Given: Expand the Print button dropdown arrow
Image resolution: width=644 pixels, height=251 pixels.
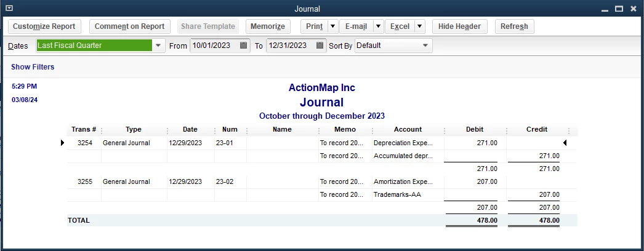Looking at the screenshot, I should pos(332,26).
